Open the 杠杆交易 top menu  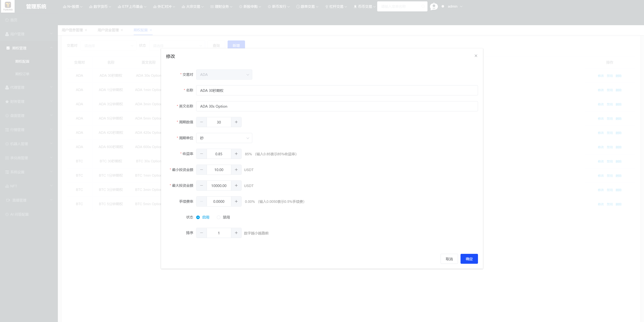[336, 7]
